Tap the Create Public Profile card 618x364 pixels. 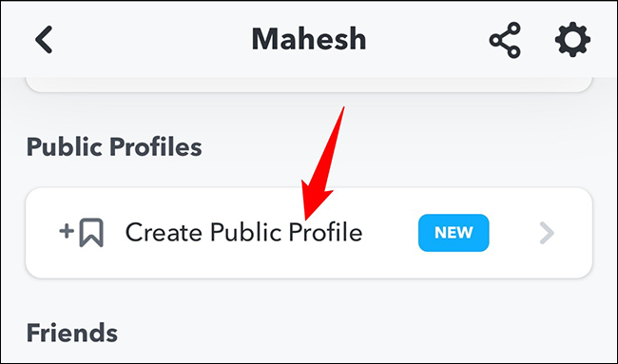click(x=309, y=233)
